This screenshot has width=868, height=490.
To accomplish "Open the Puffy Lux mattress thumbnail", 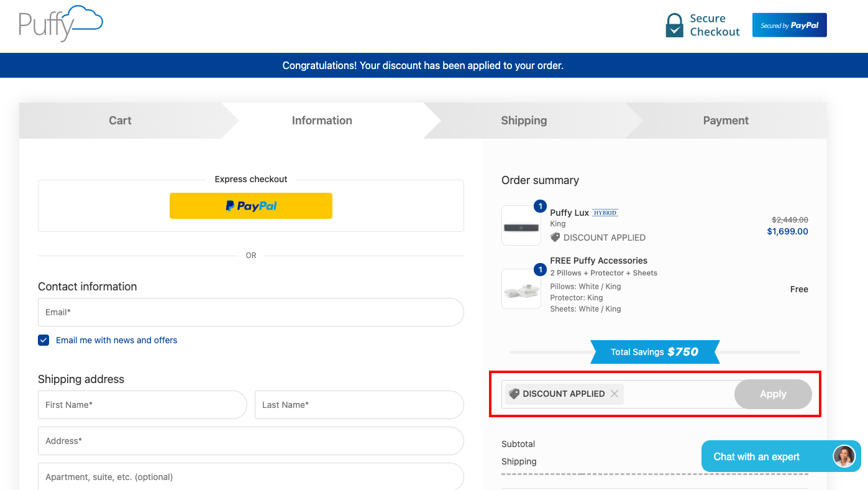I will pyautogui.click(x=521, y=226).
